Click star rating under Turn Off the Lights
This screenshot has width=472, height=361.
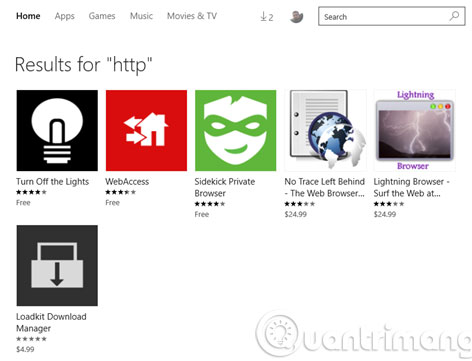pos(31,192)
